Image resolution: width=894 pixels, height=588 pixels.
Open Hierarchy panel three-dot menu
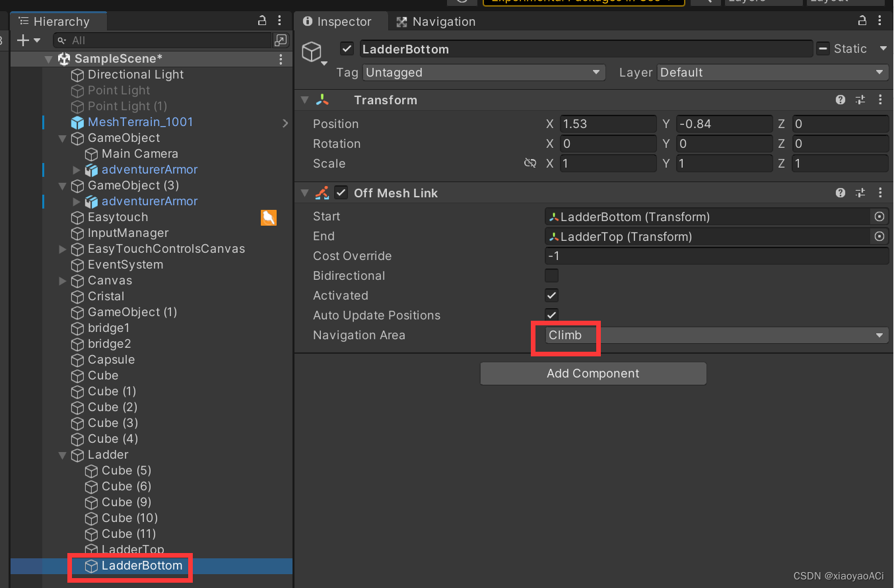click(280, 21)
